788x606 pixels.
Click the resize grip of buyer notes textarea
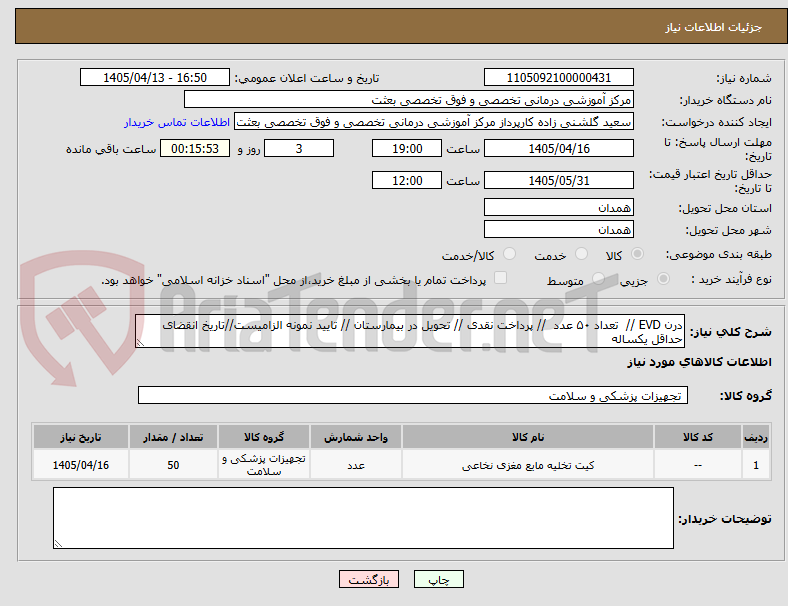(58, 544)
